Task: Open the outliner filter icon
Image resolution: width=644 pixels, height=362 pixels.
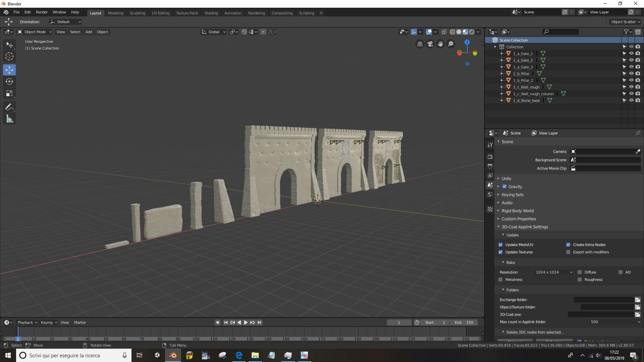Action: pyautogui.click(x=628, y=32)
